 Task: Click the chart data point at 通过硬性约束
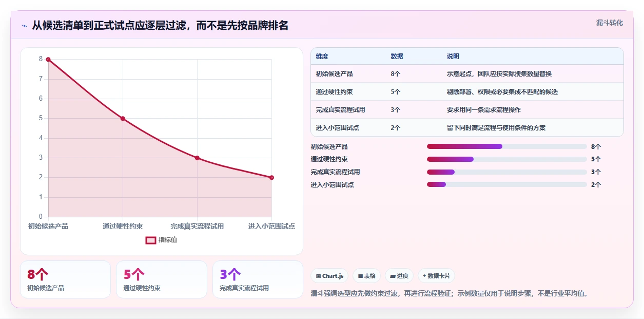[123, 119]
